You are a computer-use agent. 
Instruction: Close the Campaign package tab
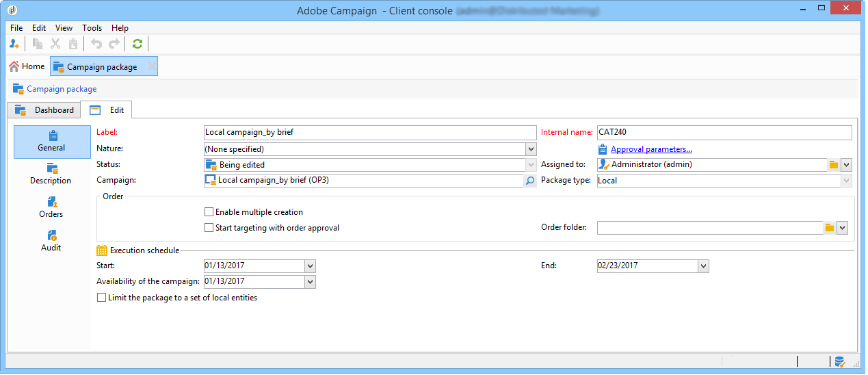pos(151,66)
